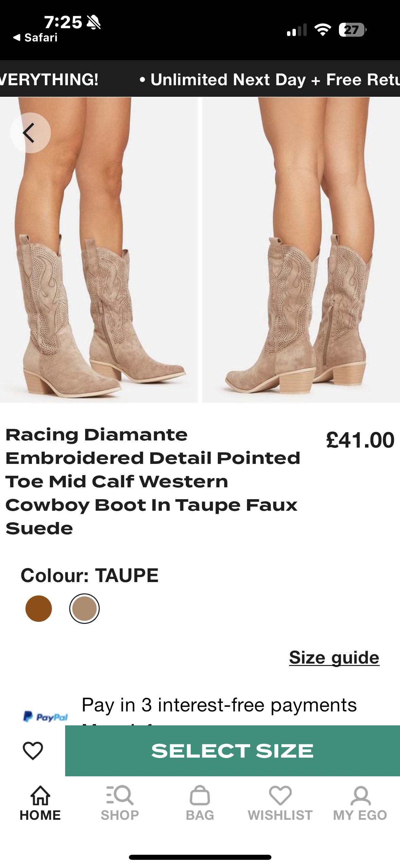Tap the £41.00 price label
Viewport: 400px width, 868px height.
coord(360,440)
